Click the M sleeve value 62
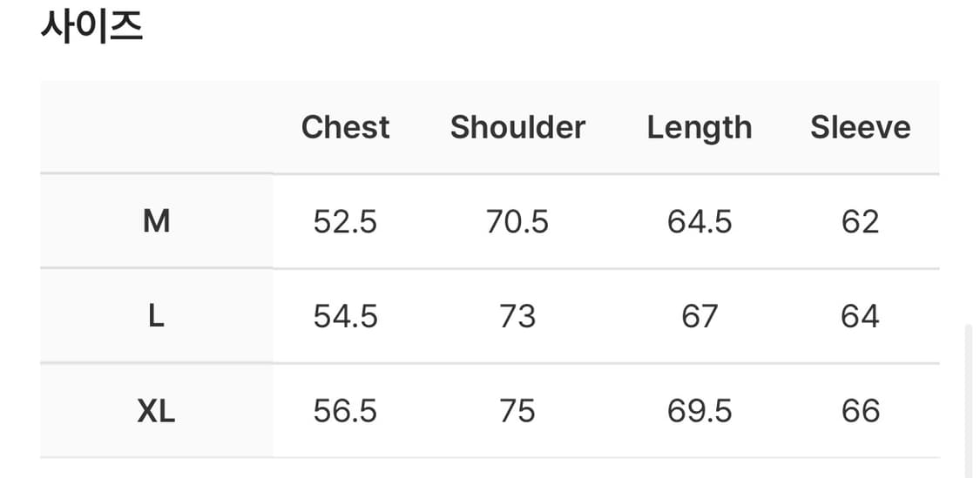The width and height of the screenshot is (980, 478). (860, 222)
